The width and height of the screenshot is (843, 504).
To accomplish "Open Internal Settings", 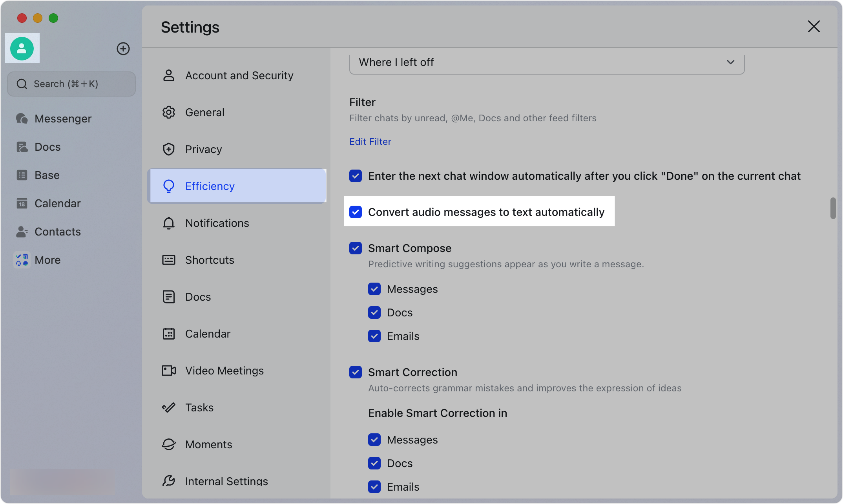I will pyautogui.click(x=237, y=481).
